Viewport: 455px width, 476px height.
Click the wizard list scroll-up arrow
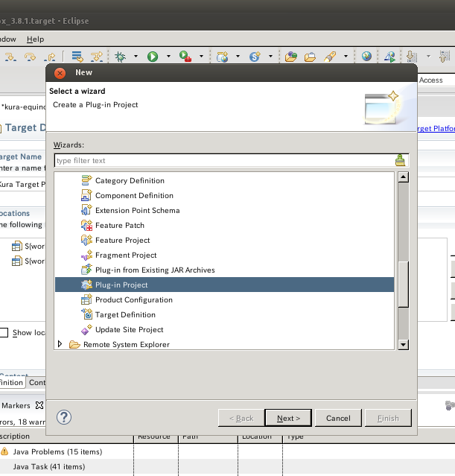[403, 177]
